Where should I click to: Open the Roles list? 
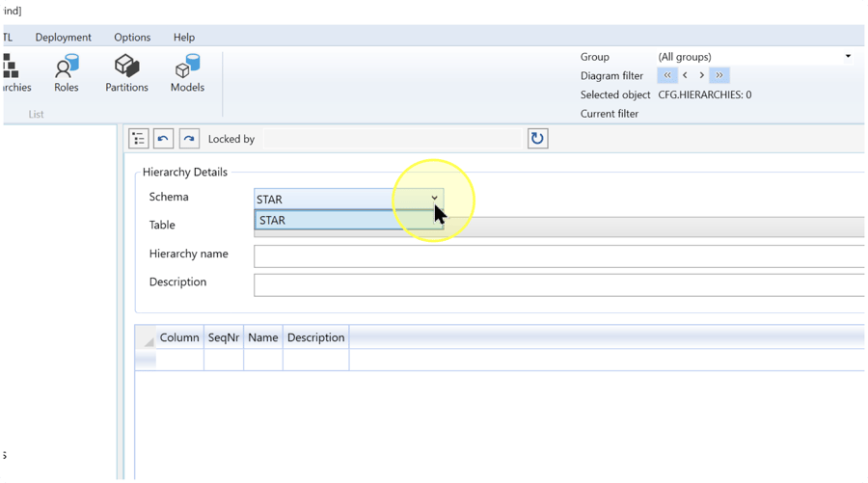67,73
